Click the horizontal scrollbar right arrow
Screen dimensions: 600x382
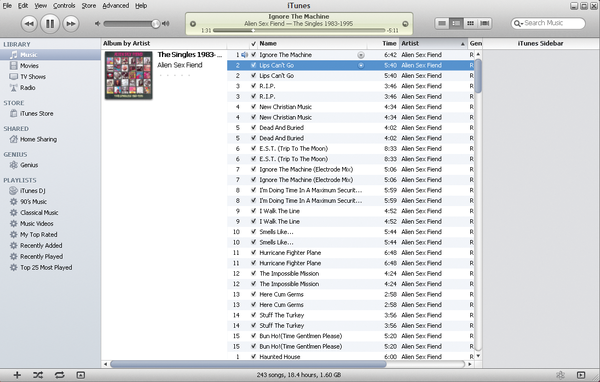pyautogui.click(x=470, y=364)
